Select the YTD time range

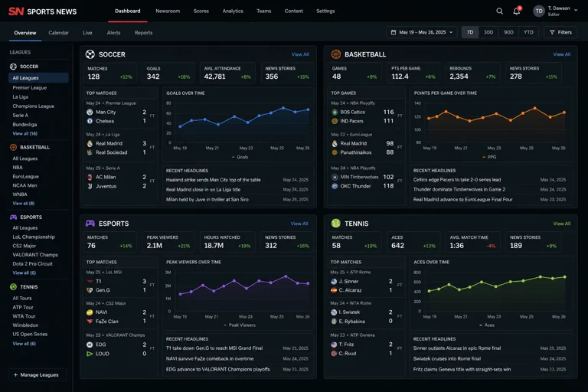[528, 32]
